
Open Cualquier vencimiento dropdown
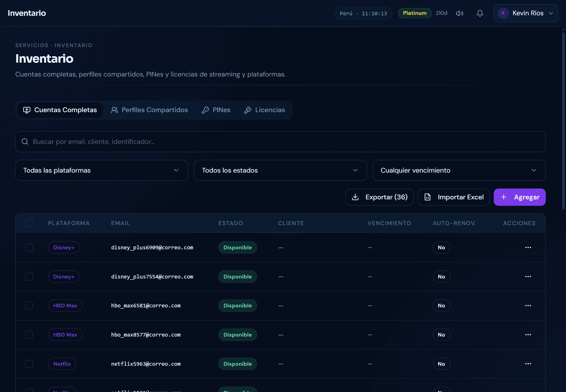coord(459,170)
